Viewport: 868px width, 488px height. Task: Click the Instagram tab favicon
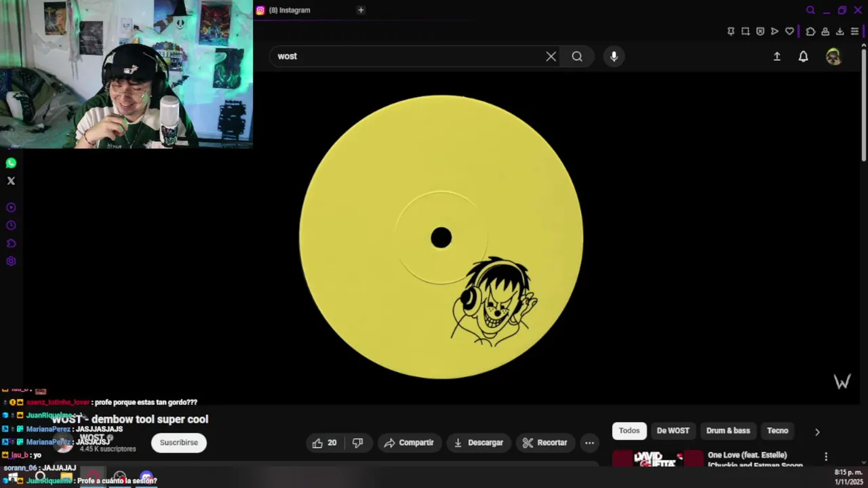pos(260,10)
